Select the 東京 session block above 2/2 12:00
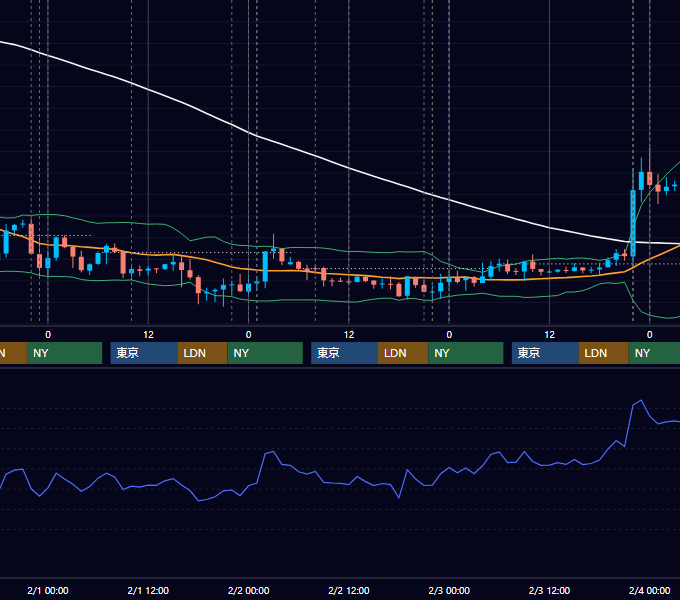 point(345,353)
